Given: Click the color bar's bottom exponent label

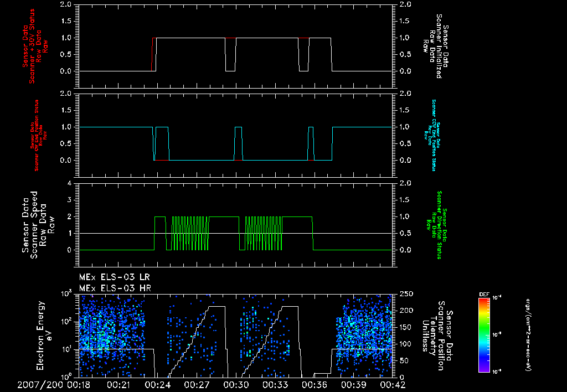Looking at the screenshot, I should (497, 372).
